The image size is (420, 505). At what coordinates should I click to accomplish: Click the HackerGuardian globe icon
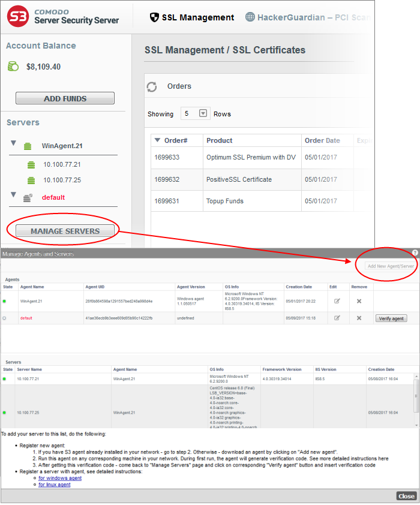point(250,17)
